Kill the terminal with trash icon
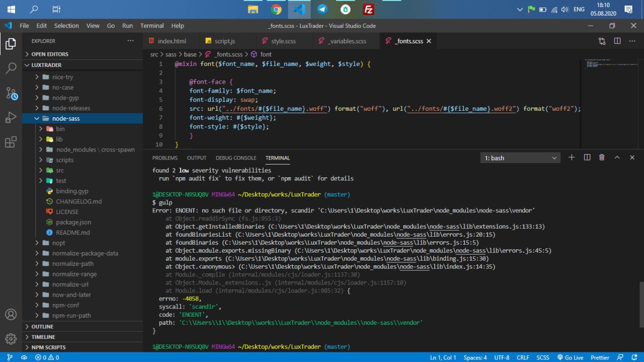644x362 pixels. click(x=602, y=158)
